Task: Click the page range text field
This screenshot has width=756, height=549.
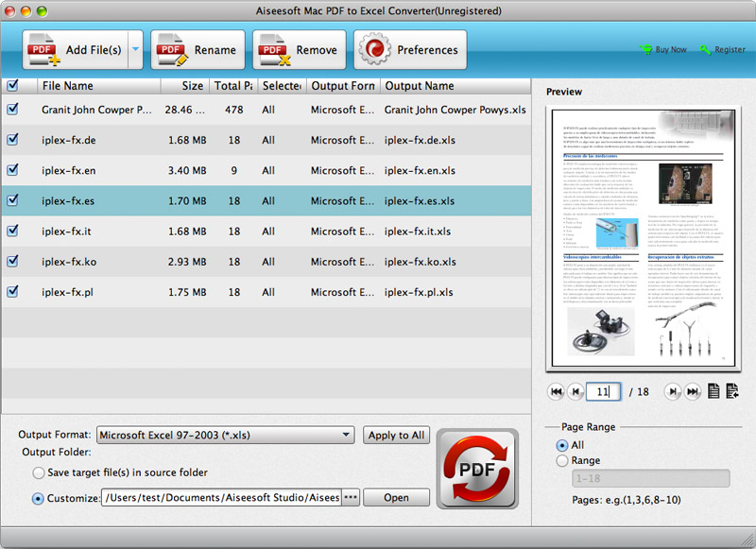Action: (650, 479)
